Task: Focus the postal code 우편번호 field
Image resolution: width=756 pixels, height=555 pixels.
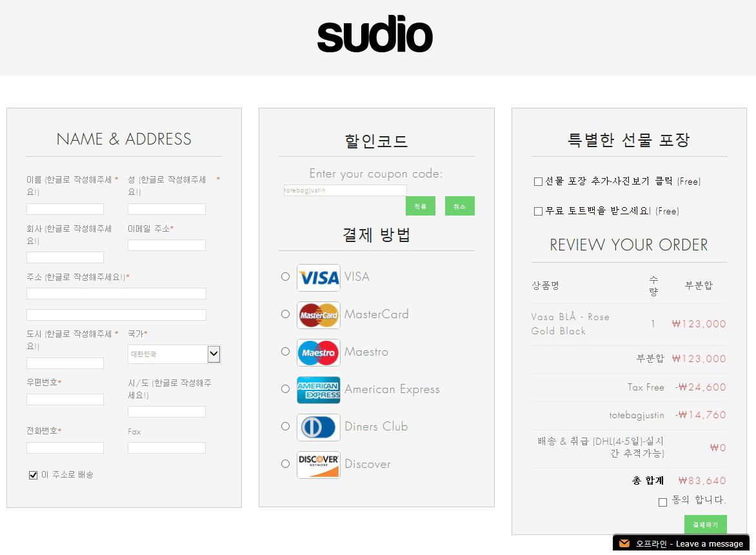Action: (65, 399)
